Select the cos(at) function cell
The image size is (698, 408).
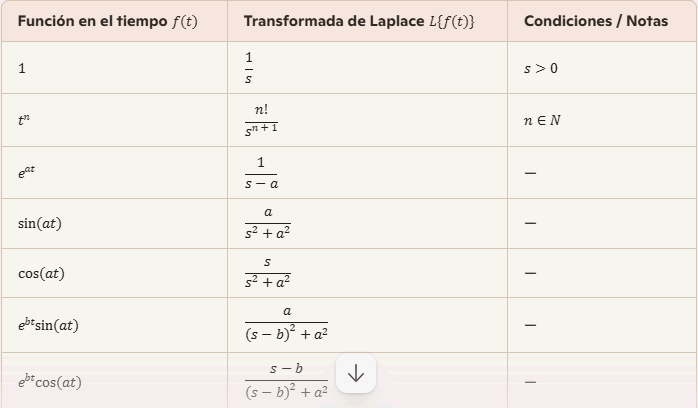coord(114,273)
